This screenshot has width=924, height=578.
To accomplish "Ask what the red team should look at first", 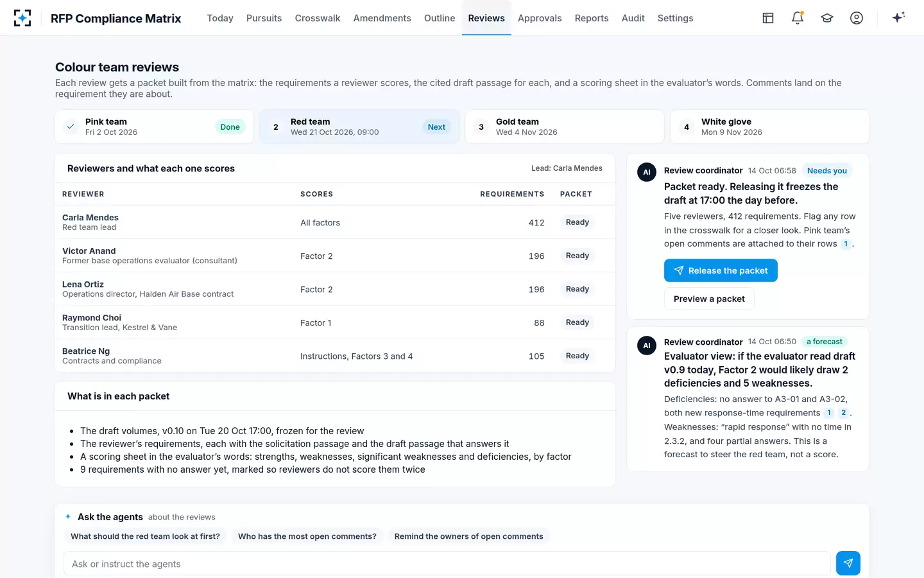I will click(145, 536).
